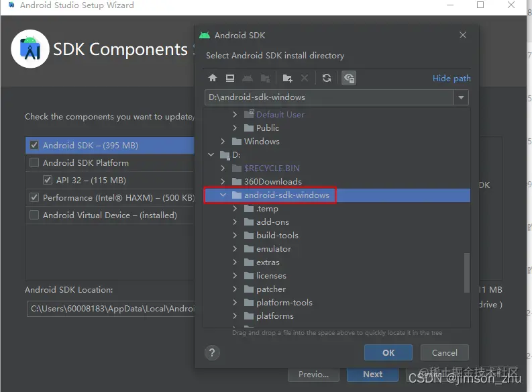This screenshot has height=392, width=532.
Task: Expand the Windows folder
Action: click(223, 142)
